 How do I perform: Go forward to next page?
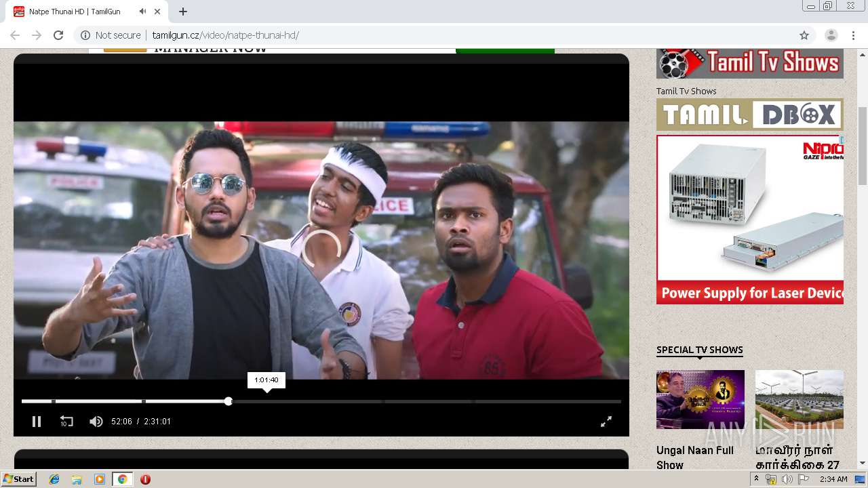pos(37,35)
